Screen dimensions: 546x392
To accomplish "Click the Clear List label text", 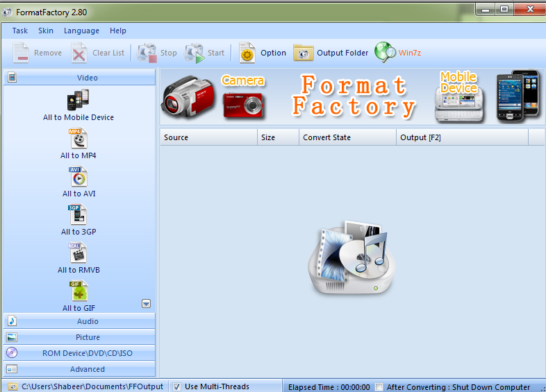I will tap(108, 53).
